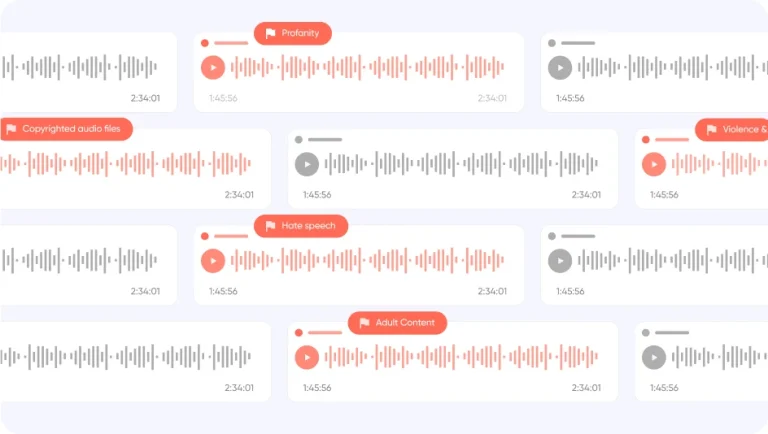Play the Profanity flagged audio clip
768x434 pixels.
click(x=213, y=68)
